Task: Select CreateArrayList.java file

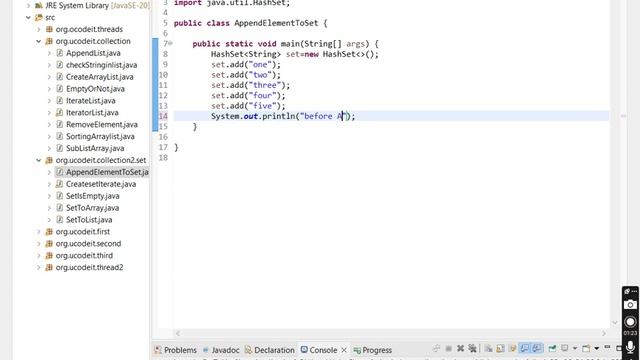Action: tap(100, 77)
